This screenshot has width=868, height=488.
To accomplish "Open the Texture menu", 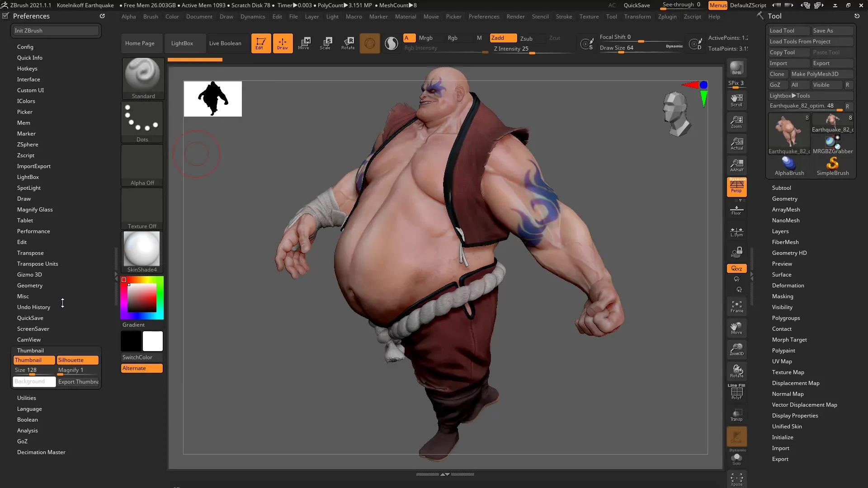I will coord(589,17).
